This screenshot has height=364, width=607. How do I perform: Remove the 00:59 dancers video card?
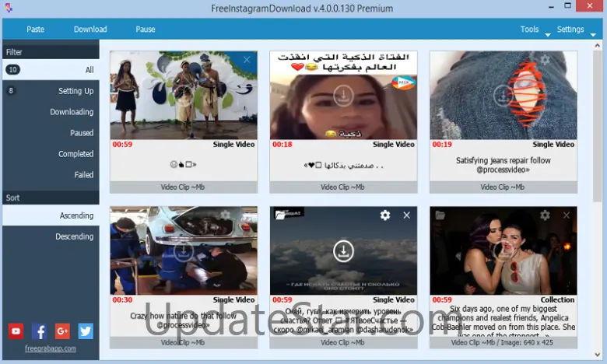click(x=247, y=60)
